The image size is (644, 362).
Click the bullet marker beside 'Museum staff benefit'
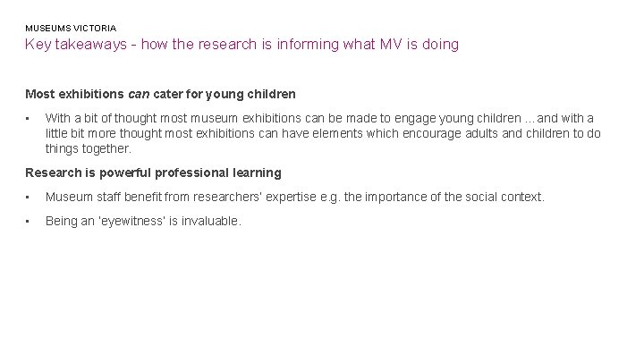(30, 197)
